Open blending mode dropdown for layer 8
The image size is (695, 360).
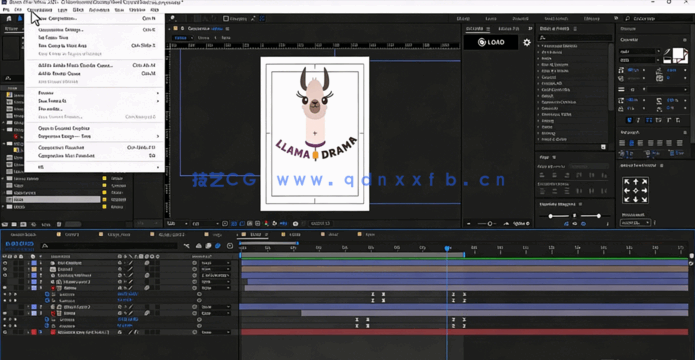[216, 332]
